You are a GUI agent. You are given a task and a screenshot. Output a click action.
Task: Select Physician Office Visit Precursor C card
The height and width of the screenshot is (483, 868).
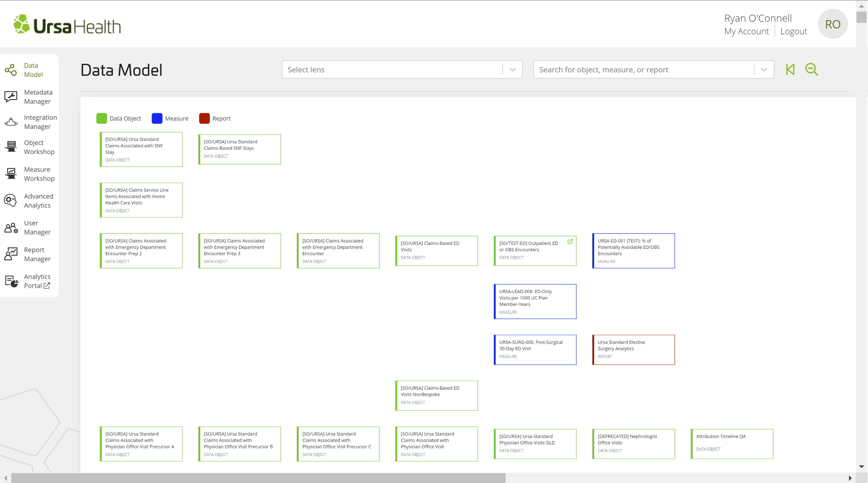click(x=338, y=444)
